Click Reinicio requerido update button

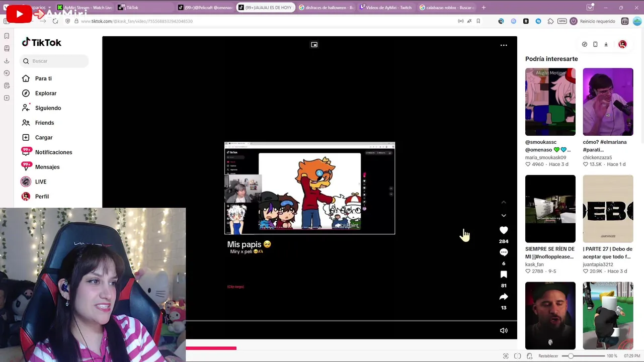(x=593, y=21)
